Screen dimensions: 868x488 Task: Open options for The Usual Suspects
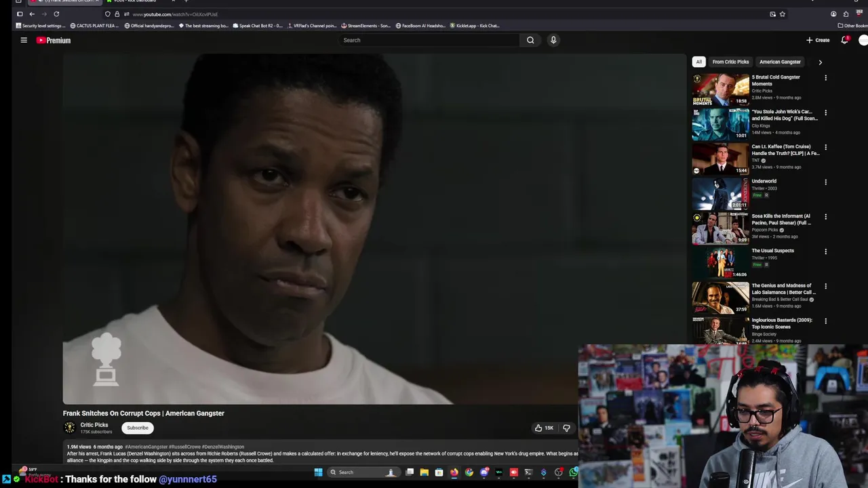[825, 251]
